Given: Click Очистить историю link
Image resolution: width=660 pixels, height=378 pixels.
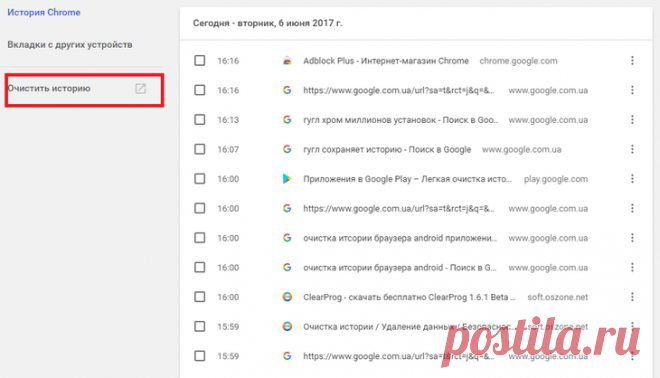Looking at the screenshot, I should 49,88.
